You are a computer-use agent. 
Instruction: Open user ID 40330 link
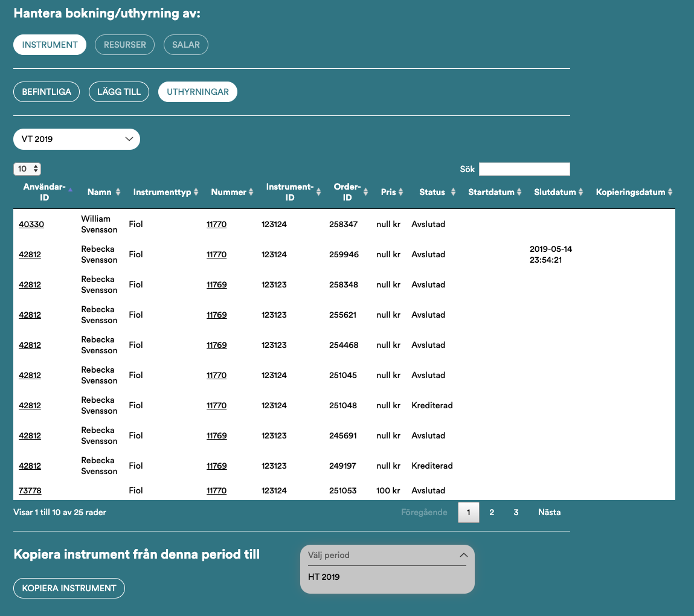pyautogui.click(x=31, y=224)
